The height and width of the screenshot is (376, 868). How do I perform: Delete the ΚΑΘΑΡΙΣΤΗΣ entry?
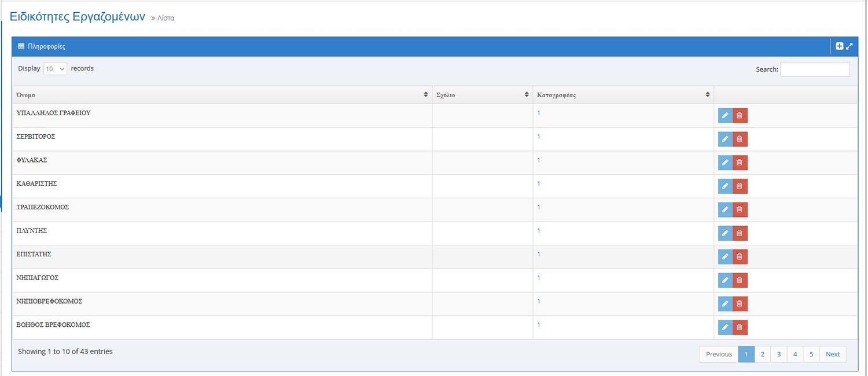click(x=740, y=186)
